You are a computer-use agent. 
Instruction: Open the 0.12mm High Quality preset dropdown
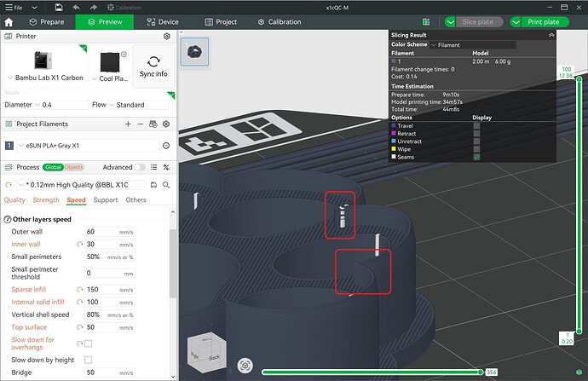[81, 185]
